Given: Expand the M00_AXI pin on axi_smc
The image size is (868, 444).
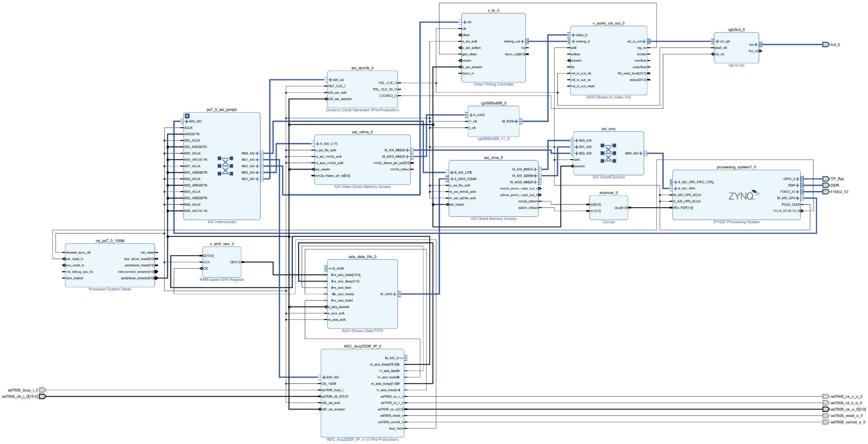Looking at the screenshot, I should pyautogui.click(x=641, y=153).
